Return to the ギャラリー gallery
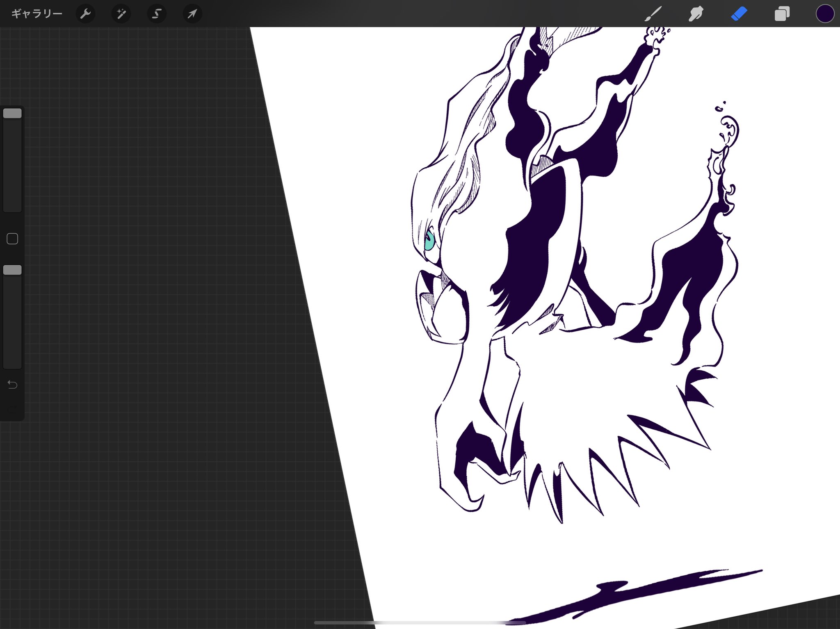 pyautogui.click(x=37, y=14)
